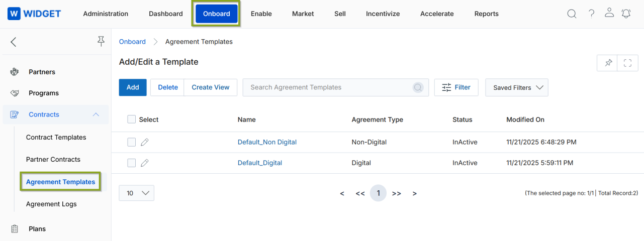Edit Default_Digital with pencil icon
Viewport: 644px width, 241px height.
145,163
